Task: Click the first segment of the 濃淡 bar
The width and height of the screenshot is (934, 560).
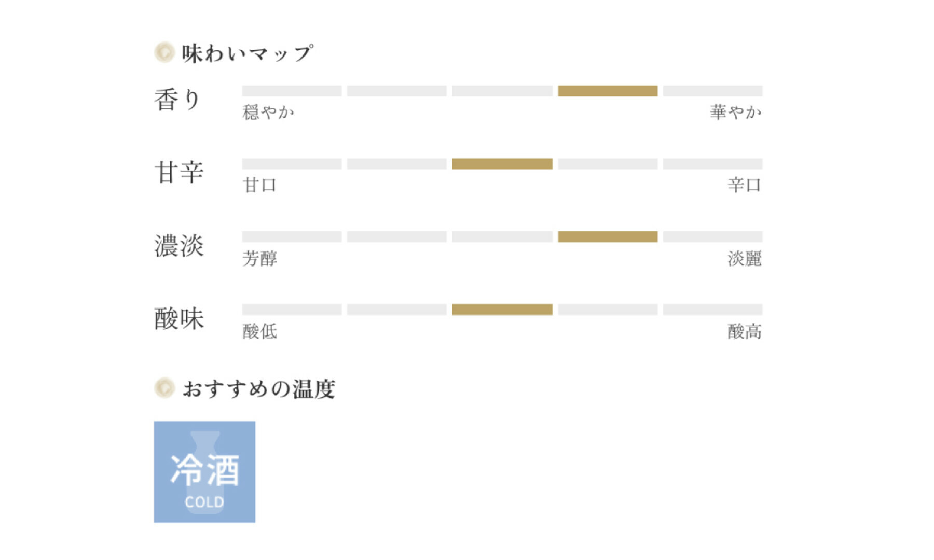Action: coord(292,236)
